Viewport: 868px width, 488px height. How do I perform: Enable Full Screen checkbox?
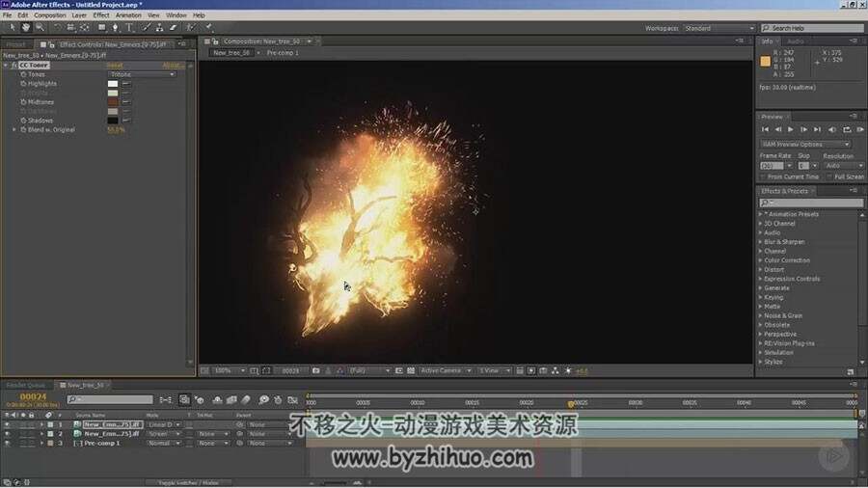[829, 176]
